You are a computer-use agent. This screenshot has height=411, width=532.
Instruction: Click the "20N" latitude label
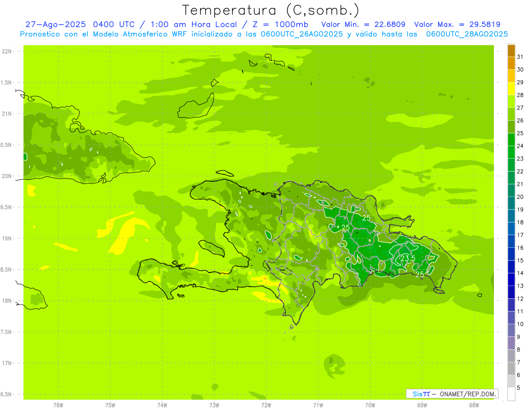point(6,176)
